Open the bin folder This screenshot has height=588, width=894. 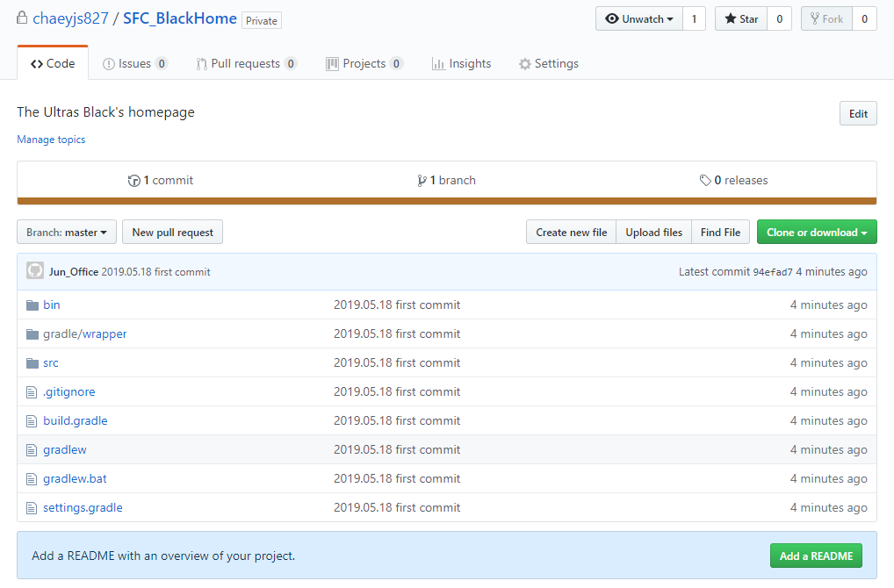pyautogui.click(x=51, y=305)
